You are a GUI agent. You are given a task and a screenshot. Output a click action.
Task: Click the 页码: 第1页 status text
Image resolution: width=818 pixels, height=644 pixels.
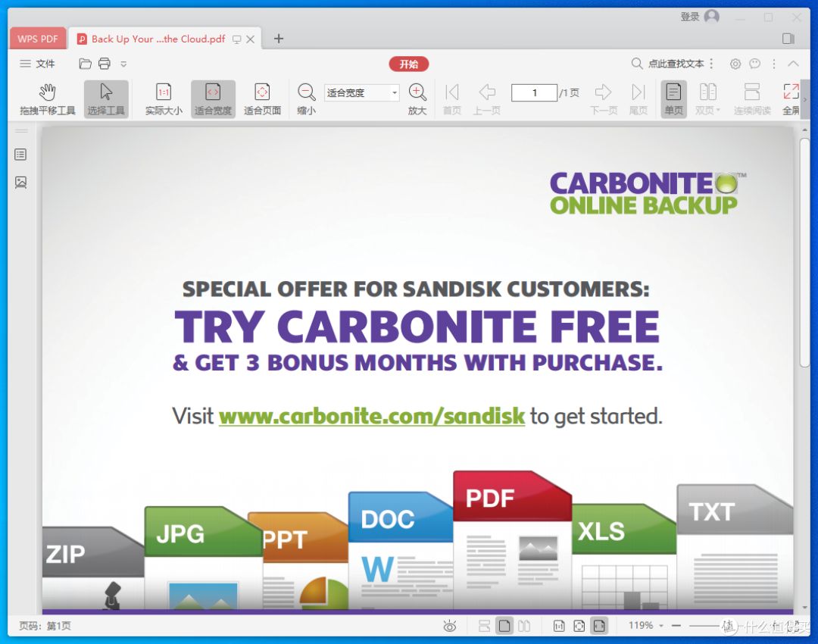click(x=45, y=626)
